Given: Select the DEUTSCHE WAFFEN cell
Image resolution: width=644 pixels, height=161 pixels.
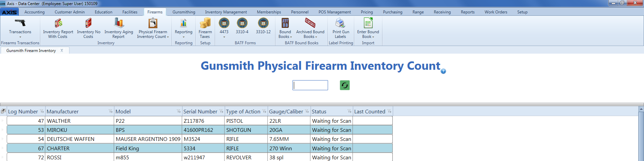Looking at the screenshot, I should (80, 139).
